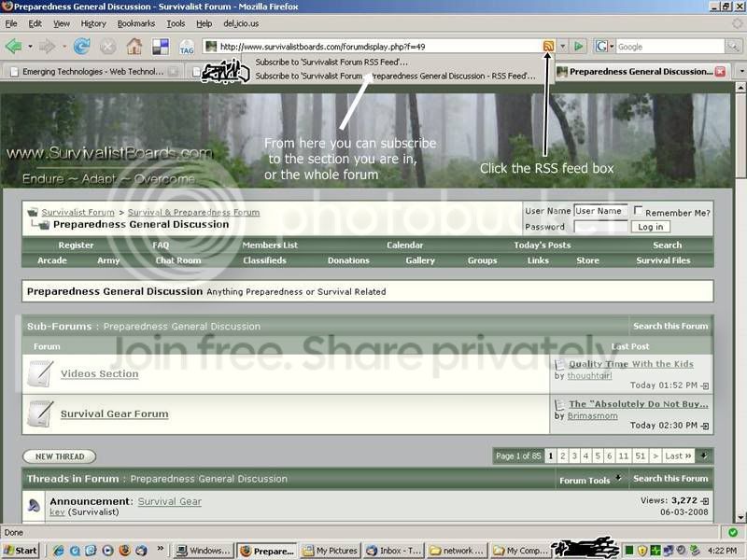Click the Announcement megaphone icon

coord(34,506)
